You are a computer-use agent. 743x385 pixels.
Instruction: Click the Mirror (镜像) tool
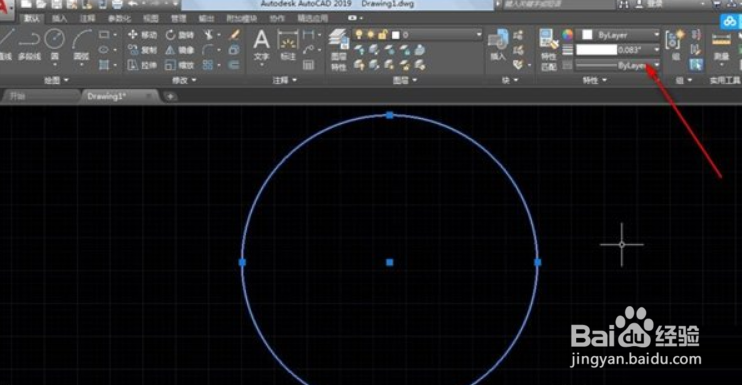click(x=180, y=50)
